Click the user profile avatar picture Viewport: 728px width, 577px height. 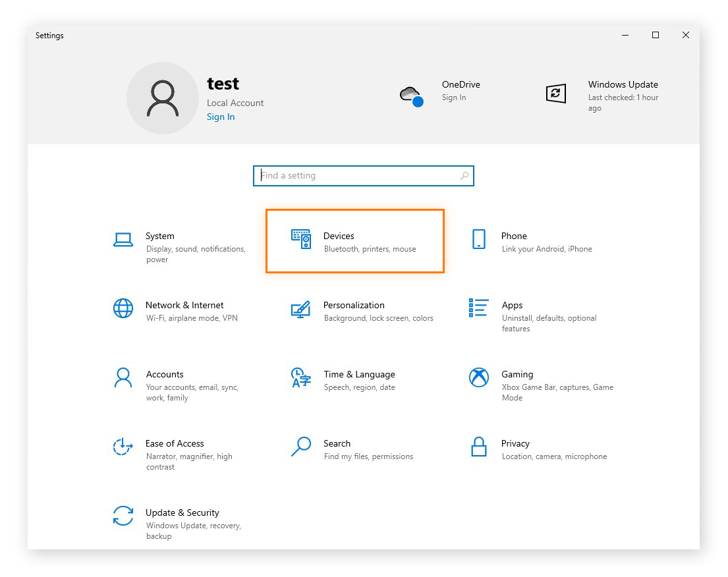point(163,98)
